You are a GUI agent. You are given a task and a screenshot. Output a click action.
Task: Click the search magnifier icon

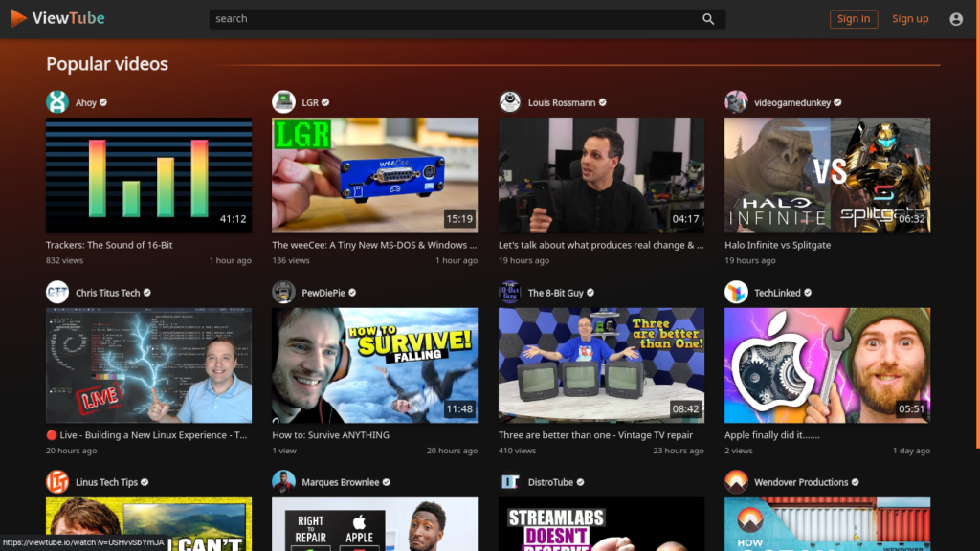(708, 19)
